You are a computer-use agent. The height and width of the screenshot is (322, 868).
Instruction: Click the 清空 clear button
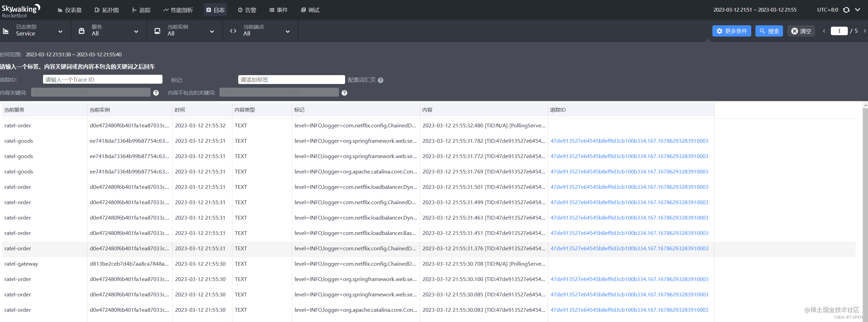pyautogui.click(x=801, y=31)
